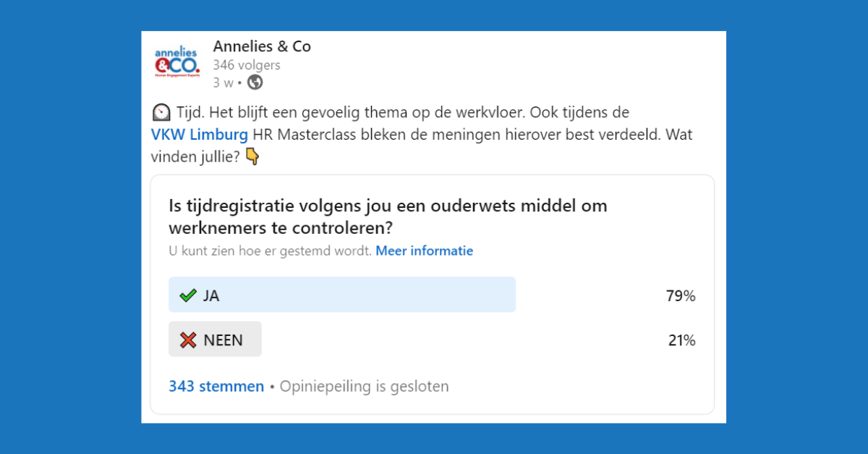Click the Annelies & Co logo
Image resolution: width=868 pixels, height=454 pixels.
(177, 62)
